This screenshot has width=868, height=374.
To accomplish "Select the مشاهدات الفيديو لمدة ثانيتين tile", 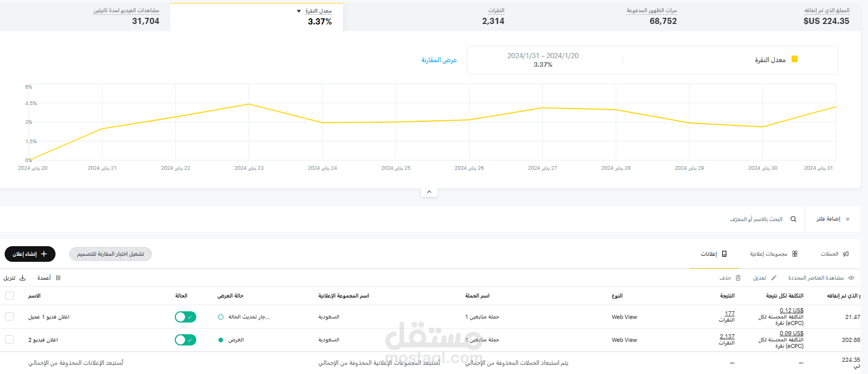I will tap(85, 16).
